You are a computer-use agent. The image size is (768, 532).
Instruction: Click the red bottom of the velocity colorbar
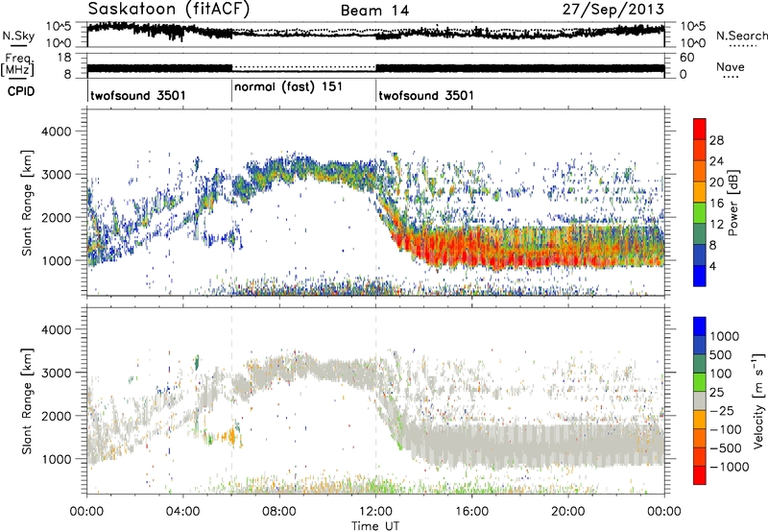700,475
